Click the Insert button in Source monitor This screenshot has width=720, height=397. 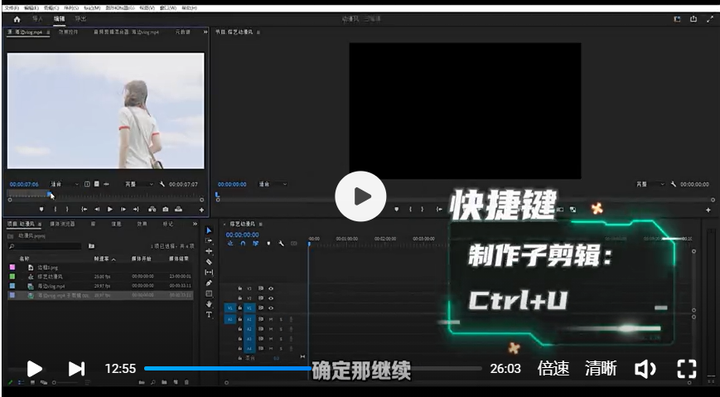152,209
